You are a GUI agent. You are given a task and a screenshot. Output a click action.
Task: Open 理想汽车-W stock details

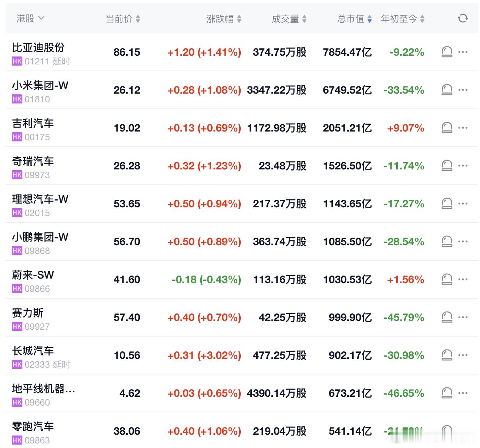click(x=40, y=199)
